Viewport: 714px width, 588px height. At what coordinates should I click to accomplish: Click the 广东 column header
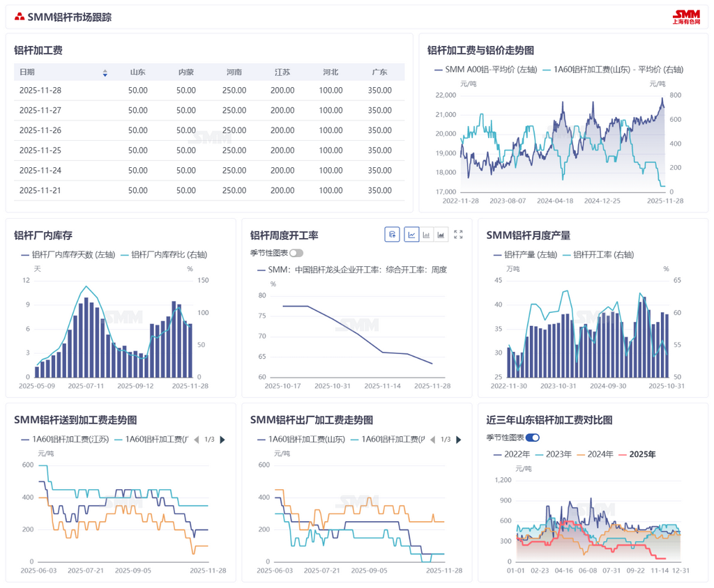point(380,72)
